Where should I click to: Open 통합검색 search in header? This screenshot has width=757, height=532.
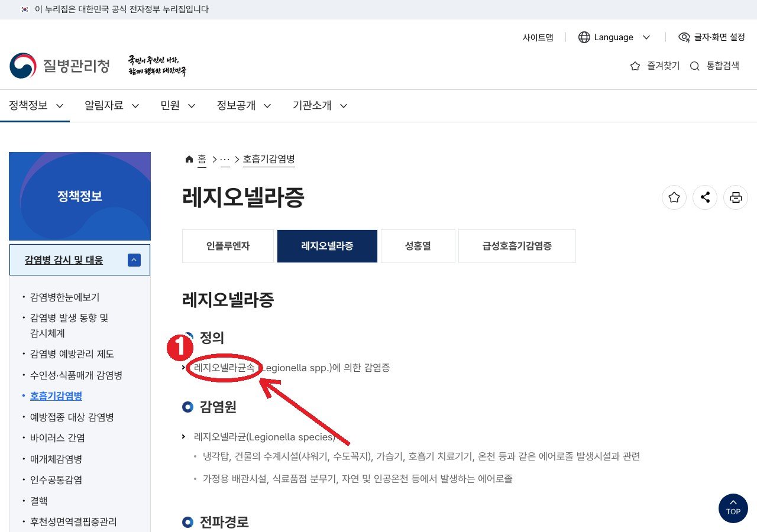[714, 66]
